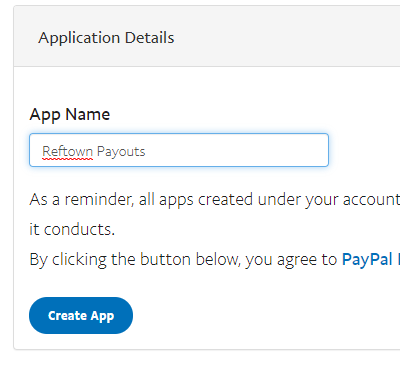Viewport: 400px width, 366px height.
Task: Place cursor after the word Payouts
Action: pos(146,152)
